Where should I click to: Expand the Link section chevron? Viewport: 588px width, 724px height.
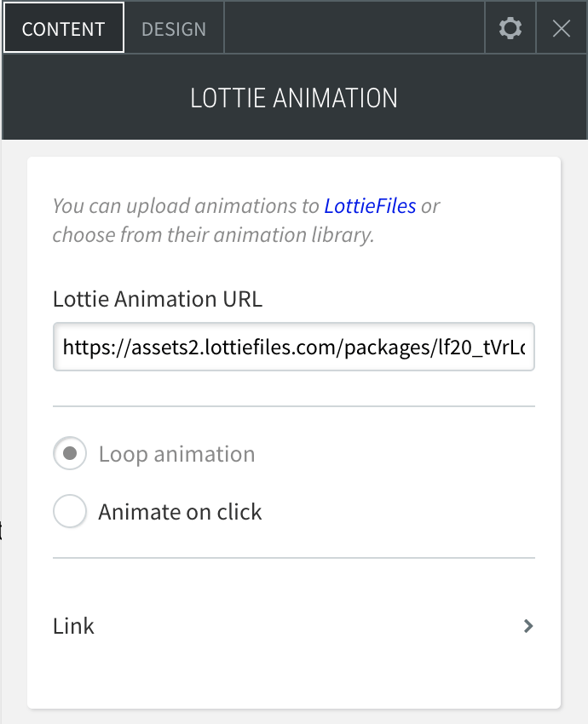tap(528, 626)
